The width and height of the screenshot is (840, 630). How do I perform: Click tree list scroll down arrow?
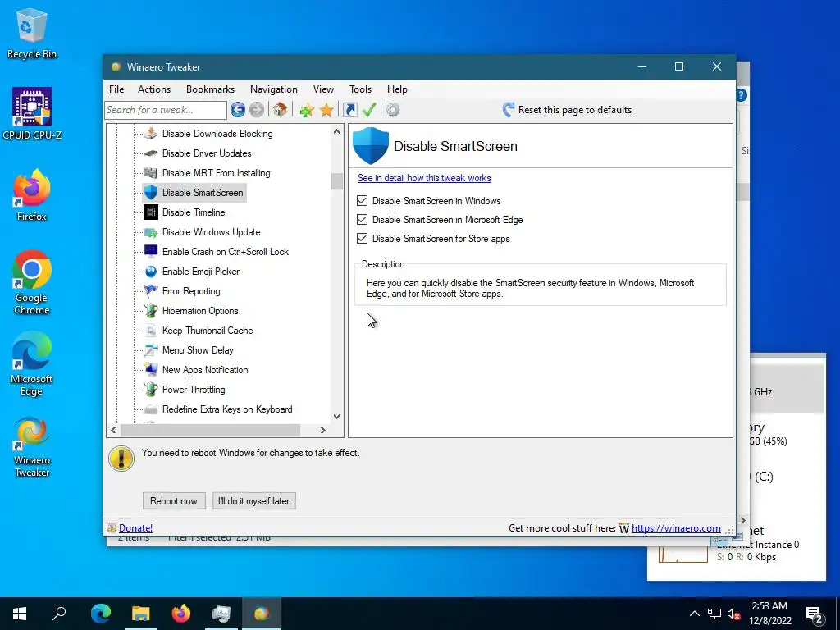tap(336, 416)
